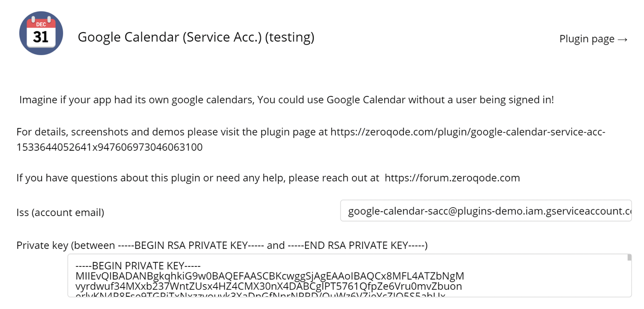Click the key line starting with "MIIEvQIBADANBgkqhki"

coord(269,276)
